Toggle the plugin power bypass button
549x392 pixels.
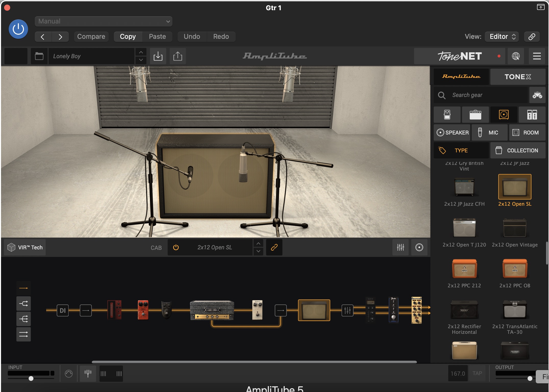[18, 29]
